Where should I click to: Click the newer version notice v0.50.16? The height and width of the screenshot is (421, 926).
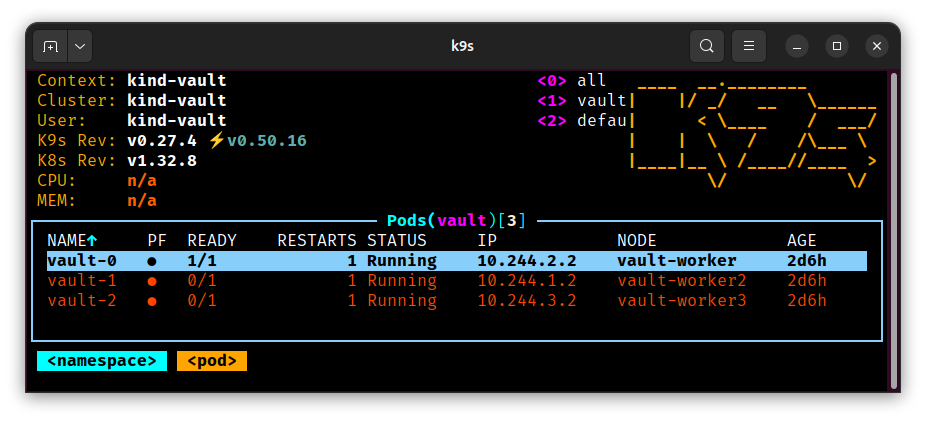tap(267, 141)
